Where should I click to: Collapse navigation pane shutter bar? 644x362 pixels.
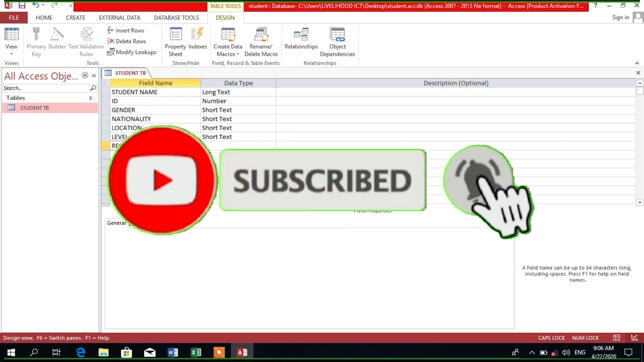[94, 76]
